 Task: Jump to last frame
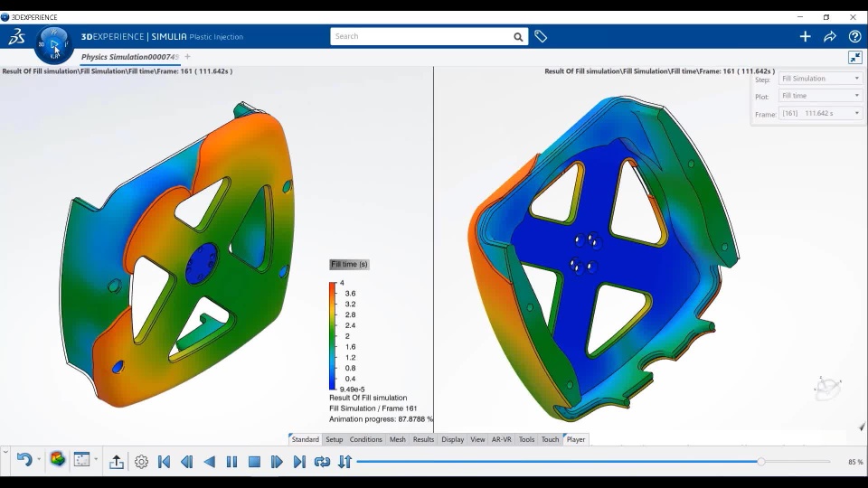click(299, 462)
